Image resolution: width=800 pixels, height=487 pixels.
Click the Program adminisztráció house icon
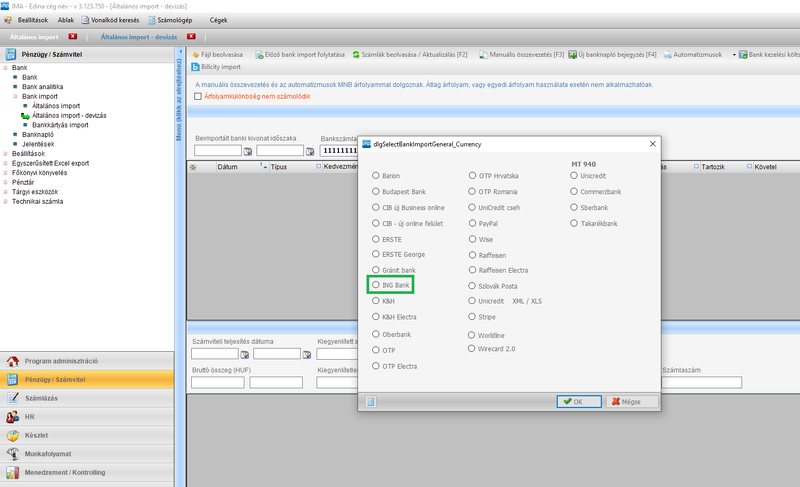(12, 361)
